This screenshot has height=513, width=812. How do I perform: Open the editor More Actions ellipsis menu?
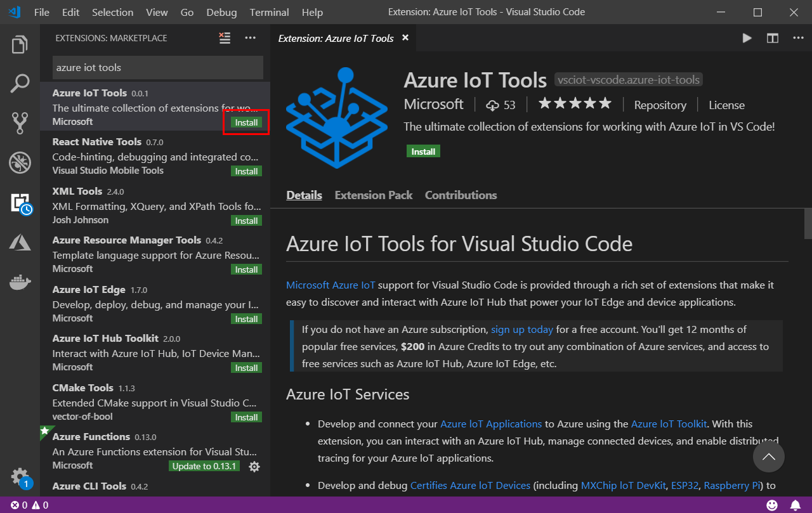797,38
